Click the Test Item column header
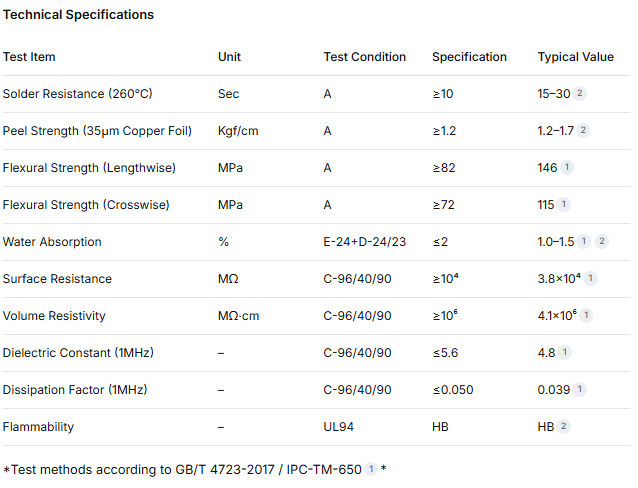Viewport: 638px width, 488px height. 29,57
